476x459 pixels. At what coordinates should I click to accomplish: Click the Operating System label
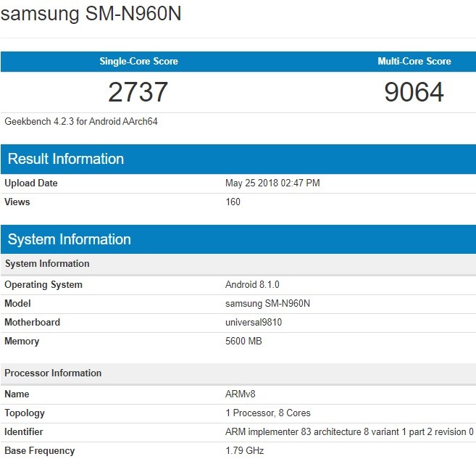click(x=43, y=285)
